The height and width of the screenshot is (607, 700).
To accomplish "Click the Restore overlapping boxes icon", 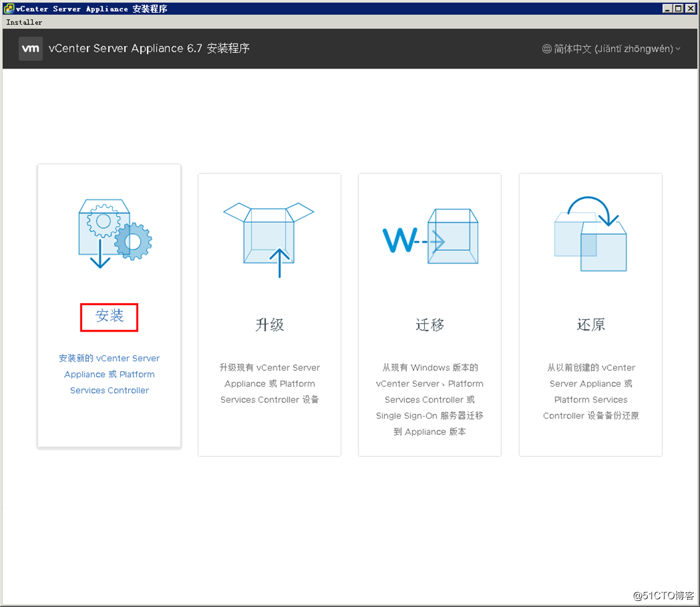I will point(590,233).
